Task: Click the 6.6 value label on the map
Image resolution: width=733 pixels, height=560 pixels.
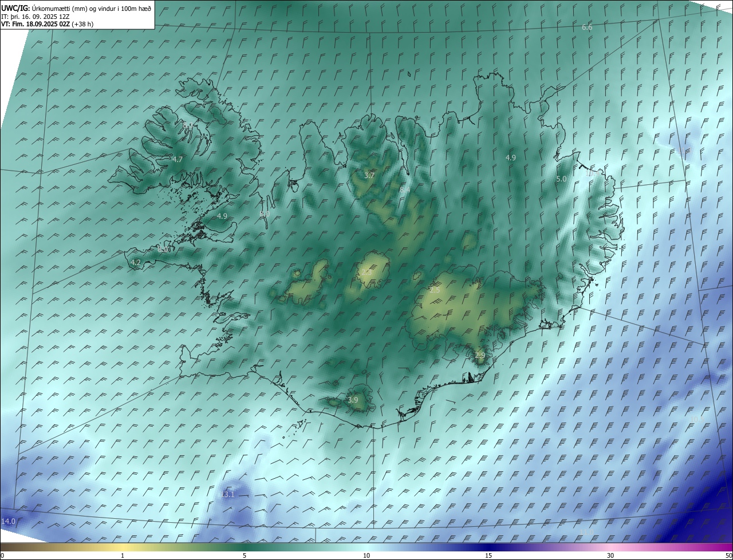Action: pos(587,27)
